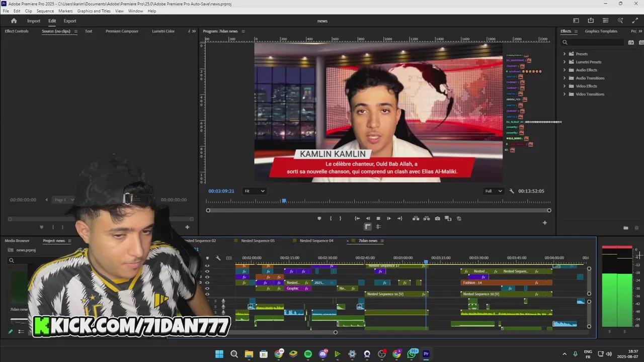Open Program monitor Button Editor plus
Screen dimensions: 644x362
tap(544, 223)
